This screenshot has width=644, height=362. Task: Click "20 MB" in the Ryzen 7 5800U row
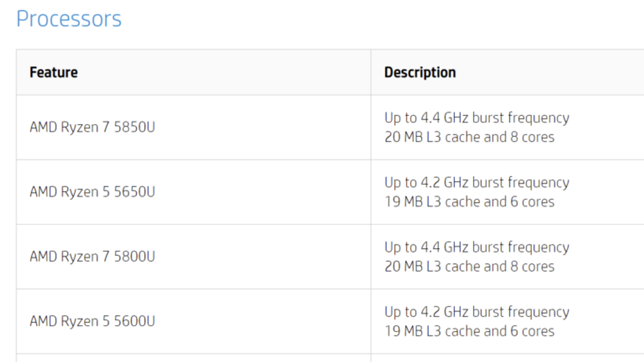click(403, 267)
